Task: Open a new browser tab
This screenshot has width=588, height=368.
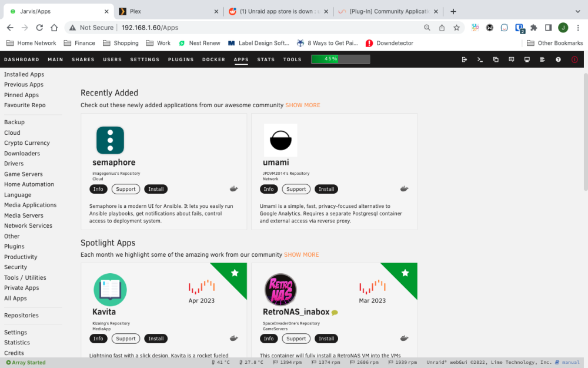Action: point(453,11)
